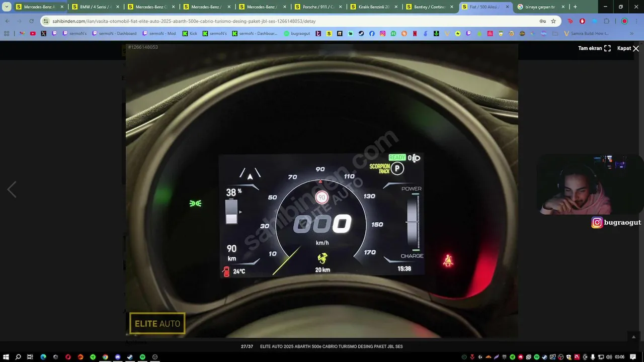Open the volume icon in system tray
644x362 pixels.
(609, 357)
